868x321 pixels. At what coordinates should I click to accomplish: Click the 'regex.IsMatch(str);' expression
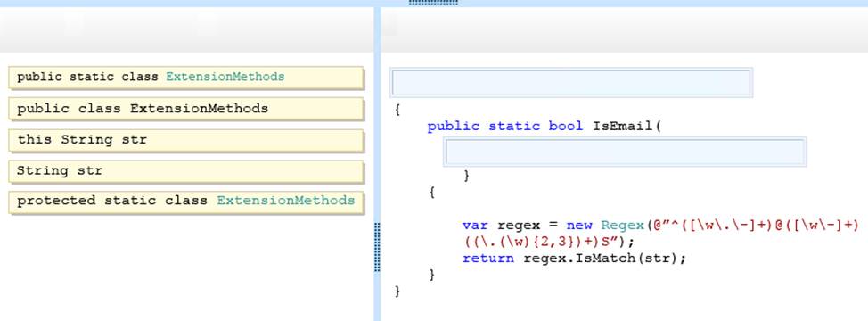(604, 259)
